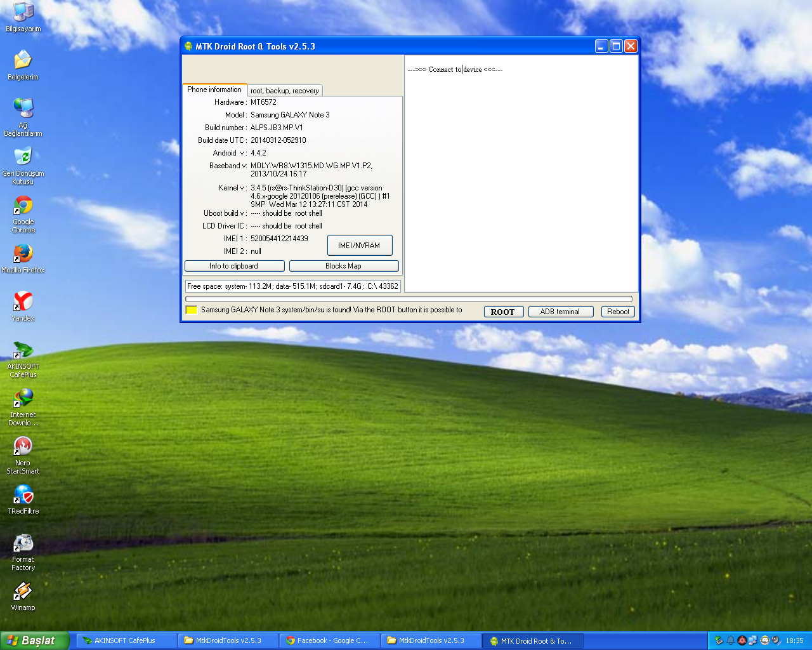Launch Format Factory desktop icon
812x650 pixels.
[23, 543]
